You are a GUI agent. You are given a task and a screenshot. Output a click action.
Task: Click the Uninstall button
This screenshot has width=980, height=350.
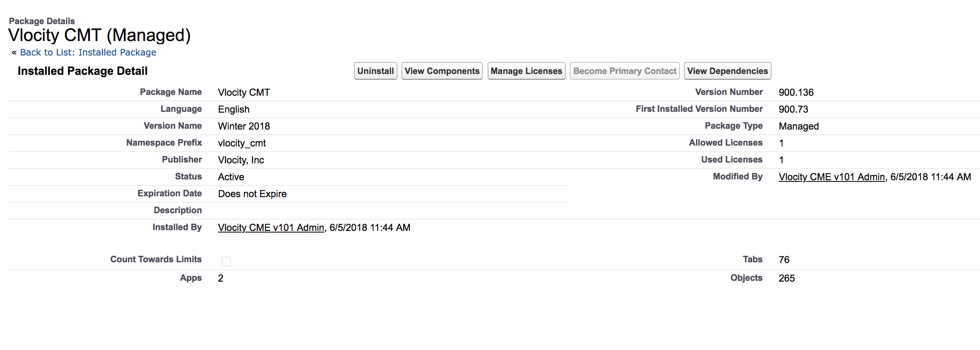pyautogui.click(x=375, y=70)
